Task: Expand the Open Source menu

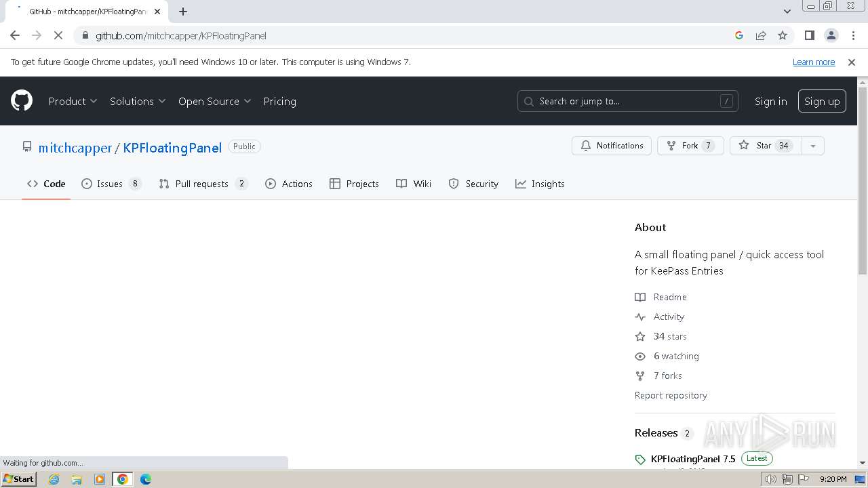Action: [x=214, y=101]
